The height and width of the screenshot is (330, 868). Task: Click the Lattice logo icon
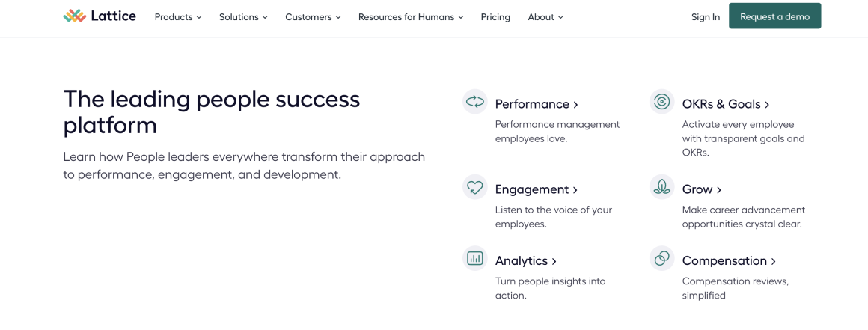click(75, 16)
